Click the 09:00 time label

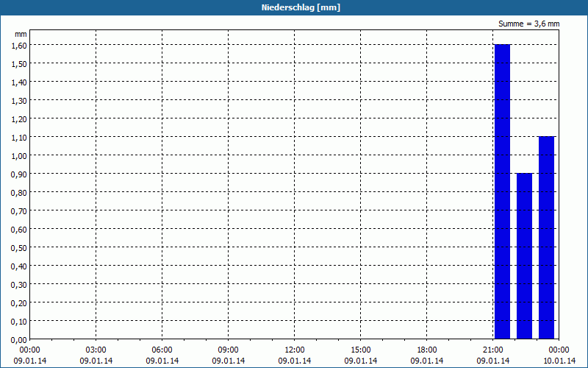228,350
